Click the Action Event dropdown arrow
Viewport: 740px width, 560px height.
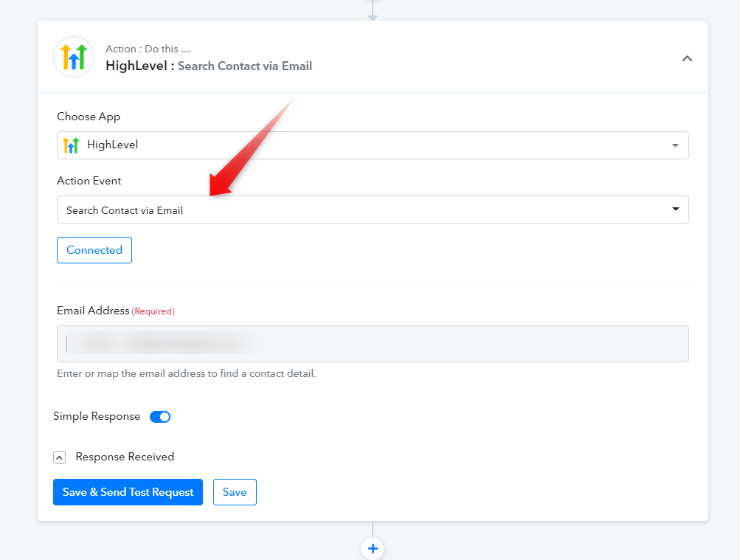675,209
